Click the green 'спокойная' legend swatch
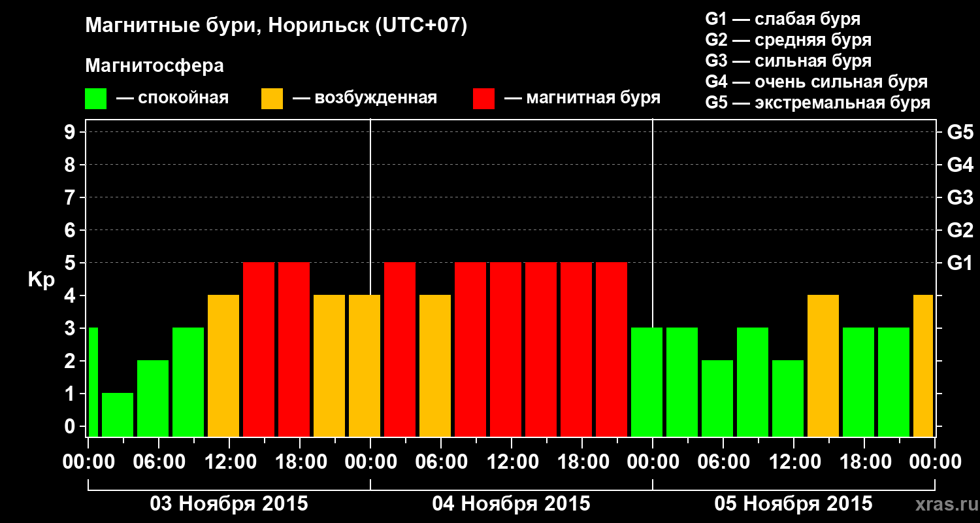This screenshot has height=523, width=980. pos(95,99)
